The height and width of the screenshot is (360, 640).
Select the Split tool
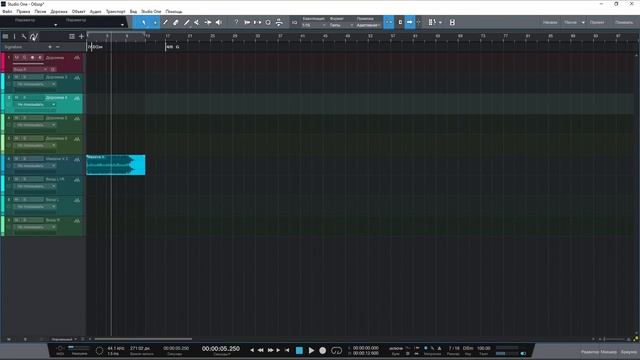click(165, 22)
